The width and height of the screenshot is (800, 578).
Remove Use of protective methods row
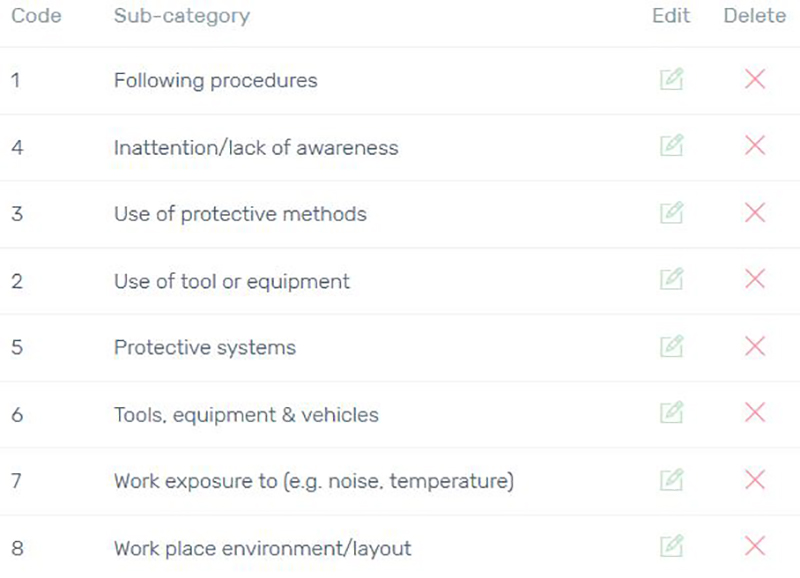[x=755, y=213]
